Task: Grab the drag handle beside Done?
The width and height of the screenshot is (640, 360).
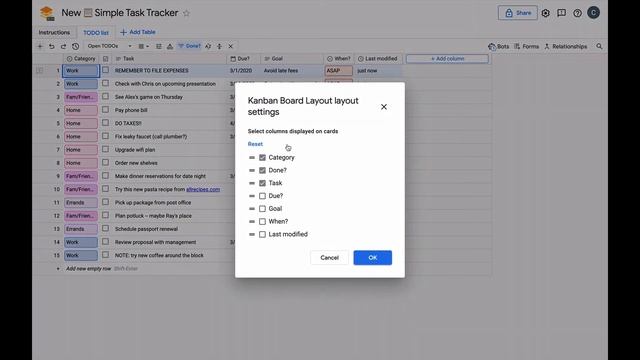Action: 252,170
